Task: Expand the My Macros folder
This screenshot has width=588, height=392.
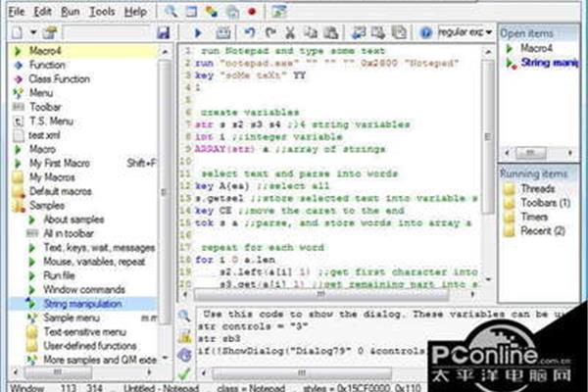Action: 52,177
